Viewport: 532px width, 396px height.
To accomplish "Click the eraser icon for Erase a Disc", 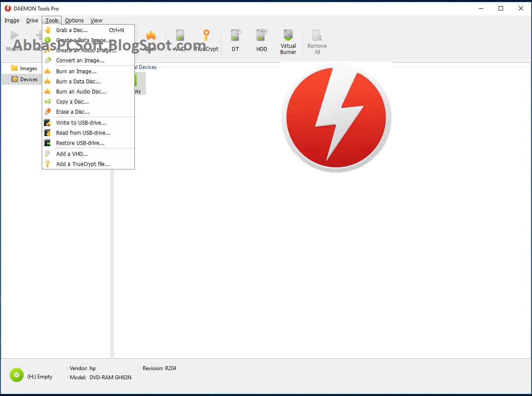I will coord(48,112).
